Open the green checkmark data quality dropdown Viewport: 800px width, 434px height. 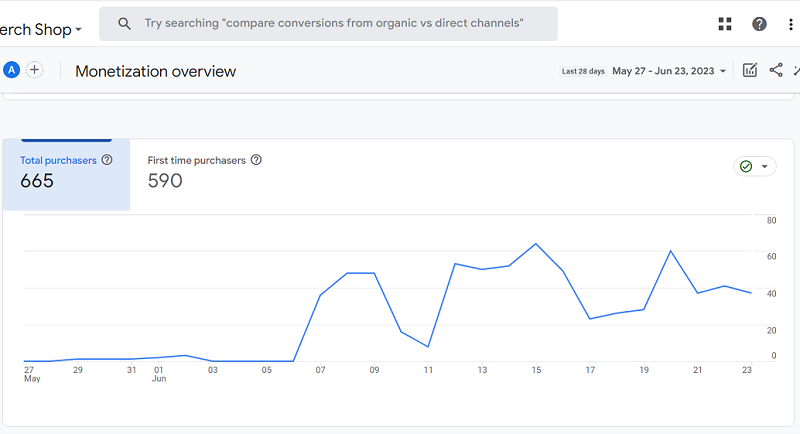(755, 167)
